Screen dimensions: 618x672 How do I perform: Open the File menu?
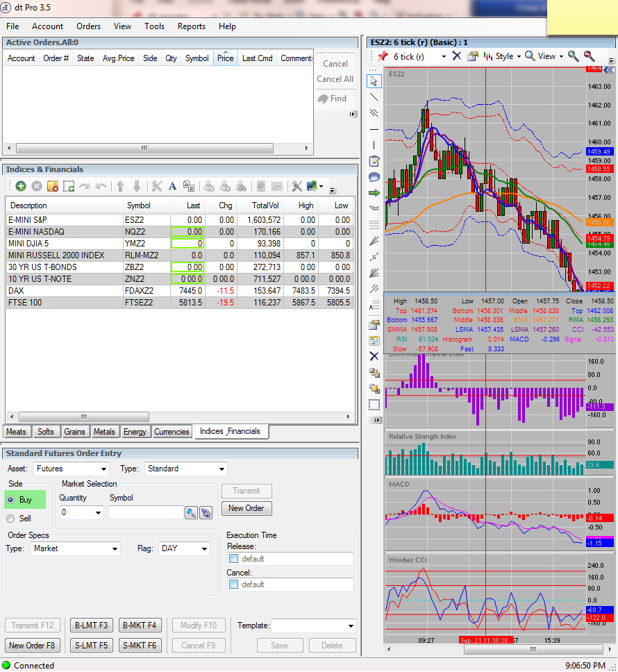12,26
